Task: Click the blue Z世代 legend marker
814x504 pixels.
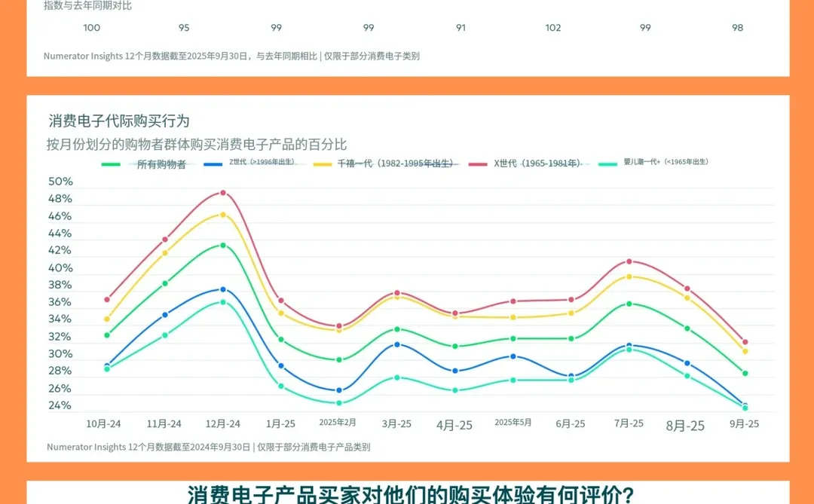Action: tap(211, 162)
